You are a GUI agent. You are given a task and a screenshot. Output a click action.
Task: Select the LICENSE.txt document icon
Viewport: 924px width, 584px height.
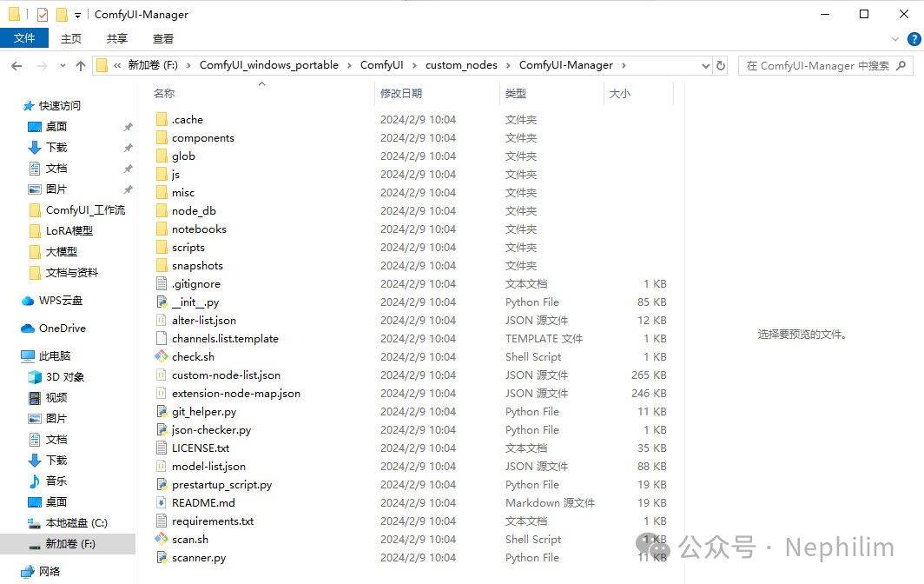coord(162,448)
